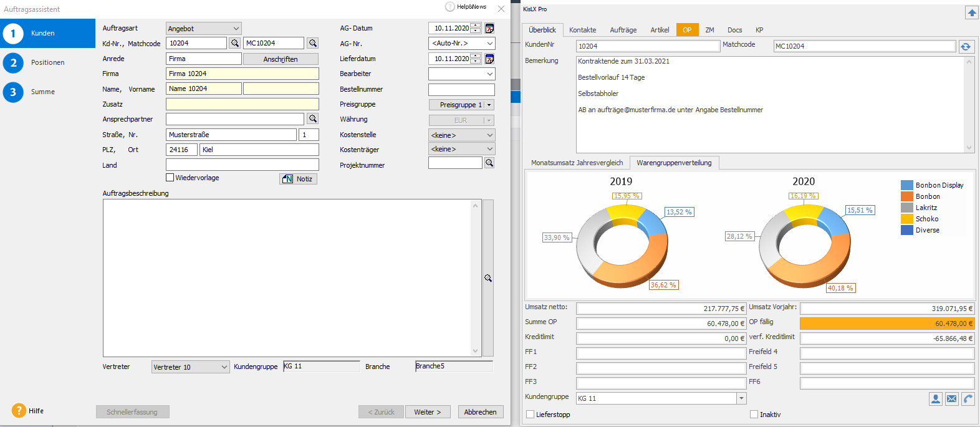Open the Kostenstelle dropdown
980x427 pixels.
[489, 135]
